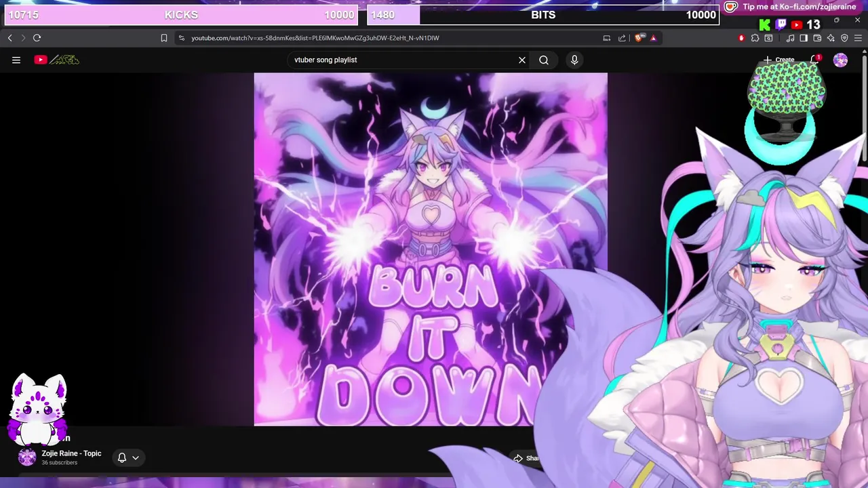
Task: Go to YouTube home via the logo
Action: pos(57,60)
